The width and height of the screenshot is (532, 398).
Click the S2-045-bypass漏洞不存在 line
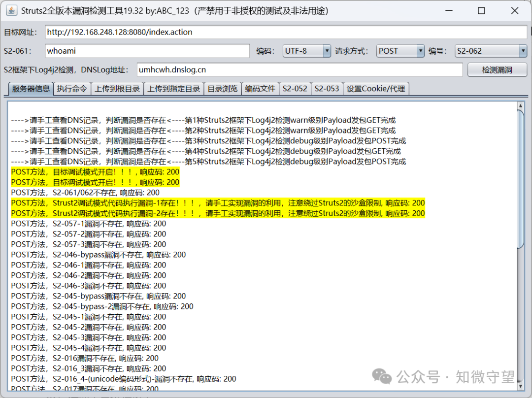pos(99,296)
